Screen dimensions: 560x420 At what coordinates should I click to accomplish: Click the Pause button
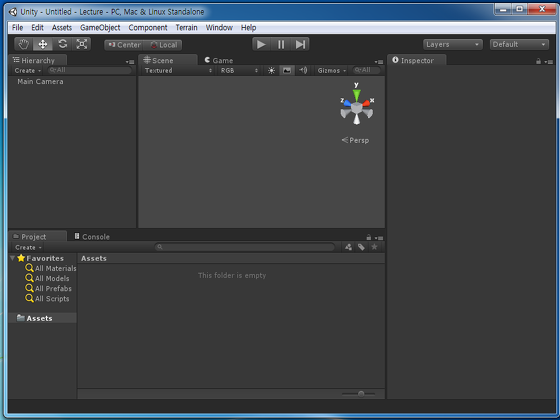click(x=281, y=44)
